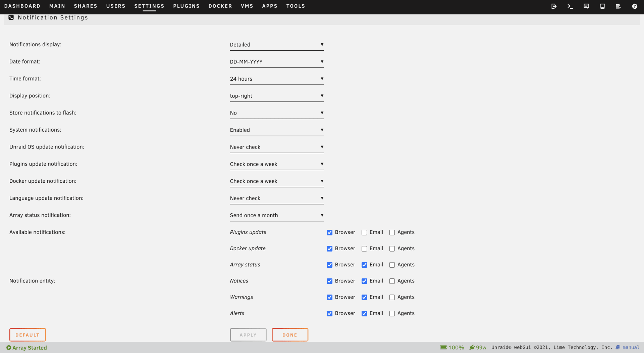The height and width of the screenshot is (353, 644).
Task: Open Unraid OS update notification dropdown
Action: [x=277, y=147]
